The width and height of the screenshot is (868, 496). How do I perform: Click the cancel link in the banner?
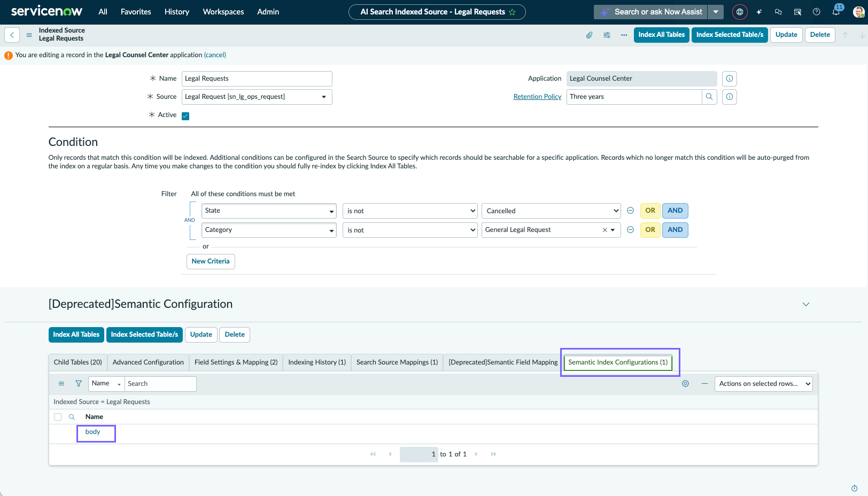pyautogui.click(x=215, y=55)
